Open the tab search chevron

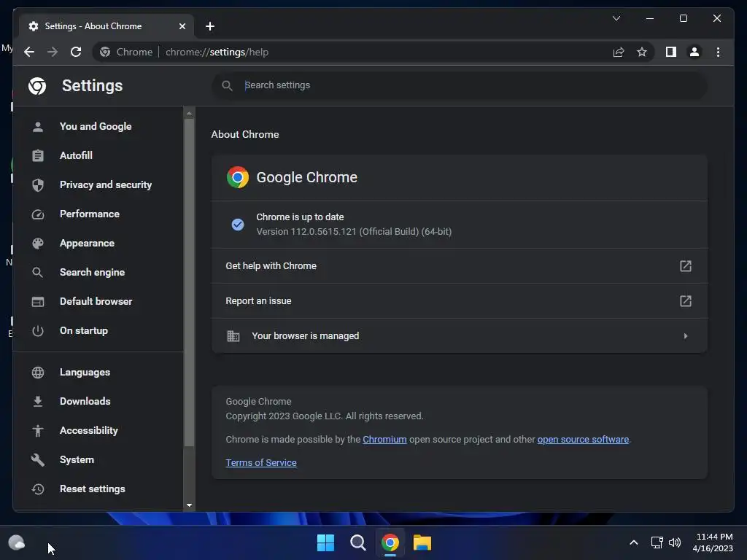pyautogui.click(x=616, y=18)
